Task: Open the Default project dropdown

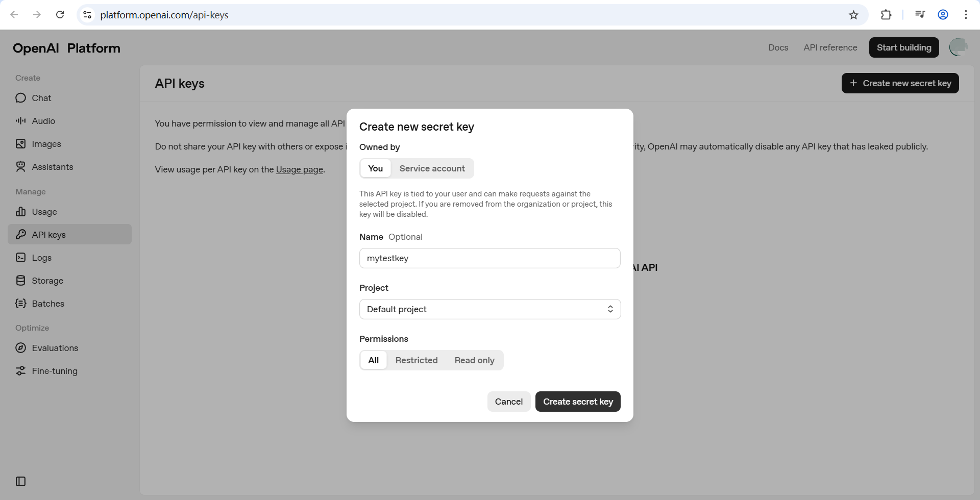Action: pos(490,309)
